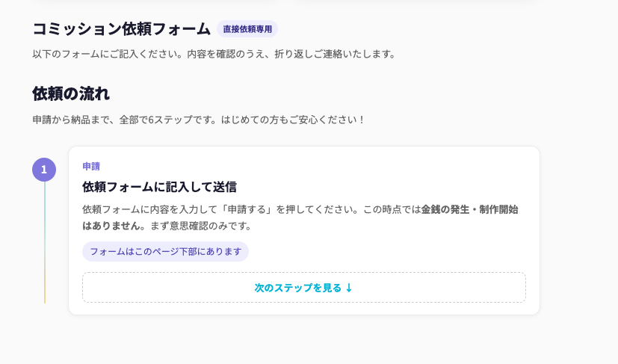Click the 直接依頼専用 badge
The height and width of the screenshot is (364, 618).
[247, 29]
